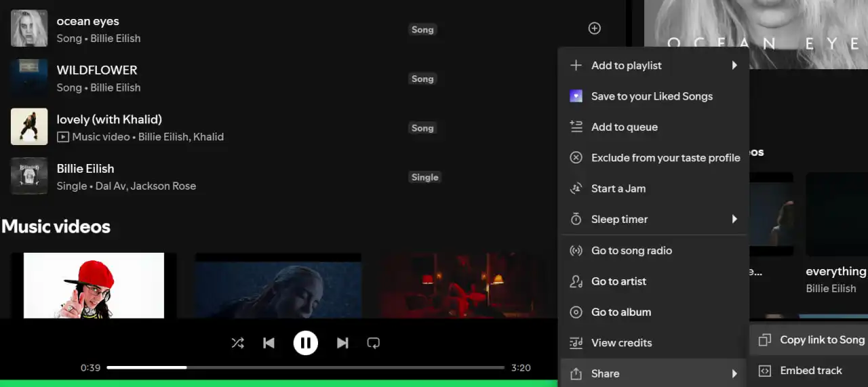This screenshot has width=868, height=387.
Task: Select Embed track option
Action: point(810,371)
